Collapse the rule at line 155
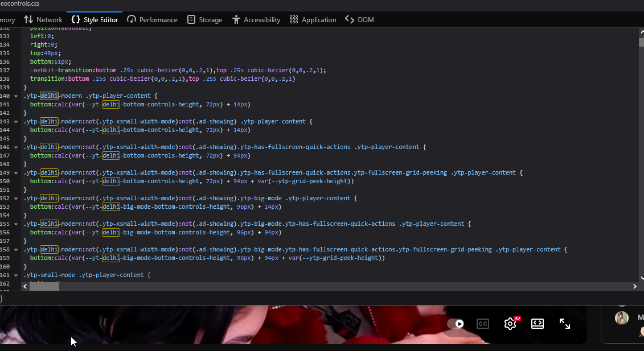644x351 pixels. [16, 224]
